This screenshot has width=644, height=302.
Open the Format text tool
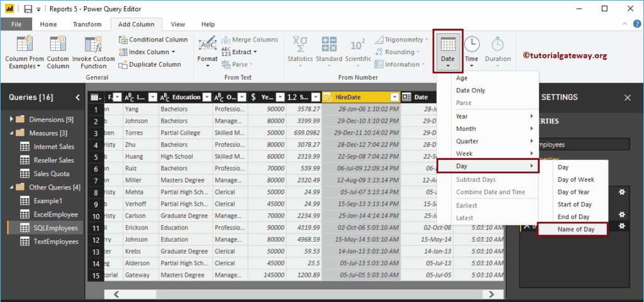pyautogui.click(x=208, y=52)
